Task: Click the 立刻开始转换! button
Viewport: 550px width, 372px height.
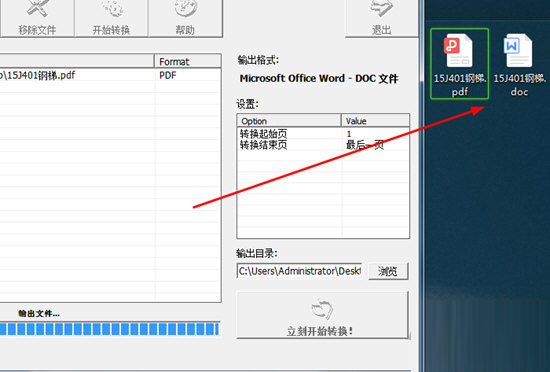Action: click(x=323, y=315)
